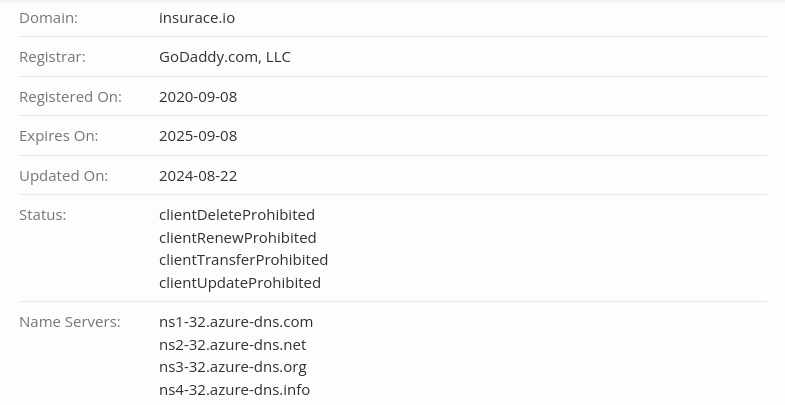Click the Name Servers label

[69, 322]
